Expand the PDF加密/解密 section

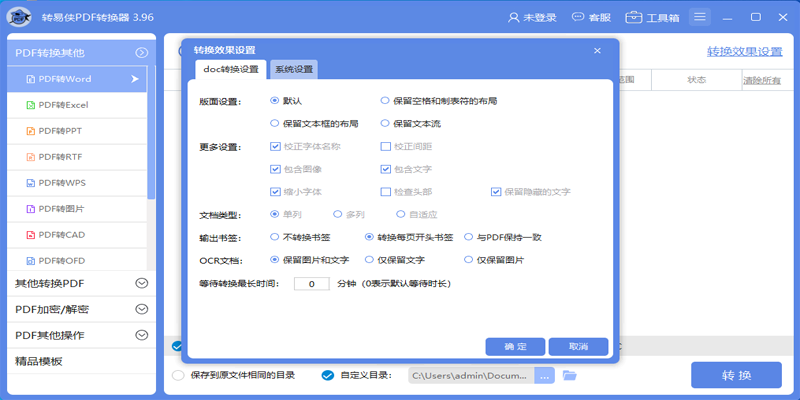(x=141, y=309)
